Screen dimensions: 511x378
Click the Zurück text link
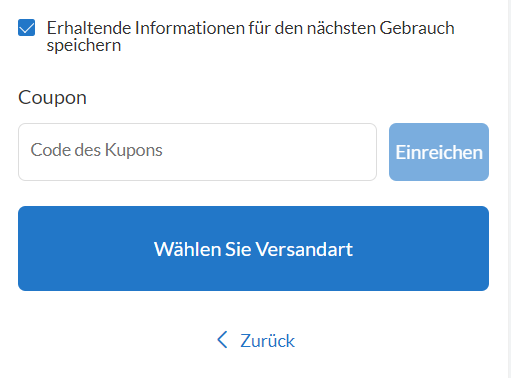coord(268,341)
